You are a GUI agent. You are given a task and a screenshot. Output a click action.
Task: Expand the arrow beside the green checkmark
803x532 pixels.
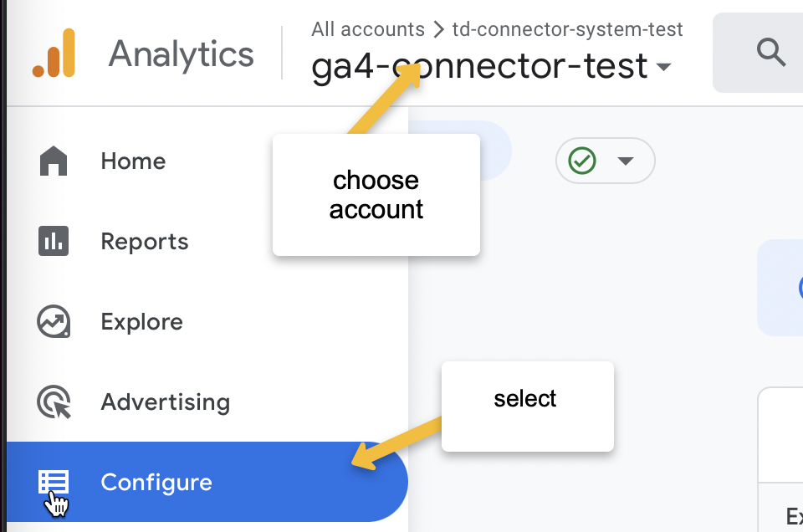(626, 161)
